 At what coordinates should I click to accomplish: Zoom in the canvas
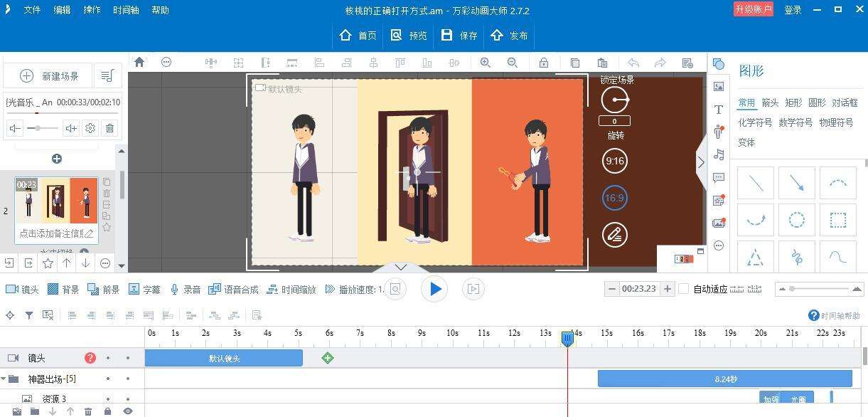click(x=486, y=63)
